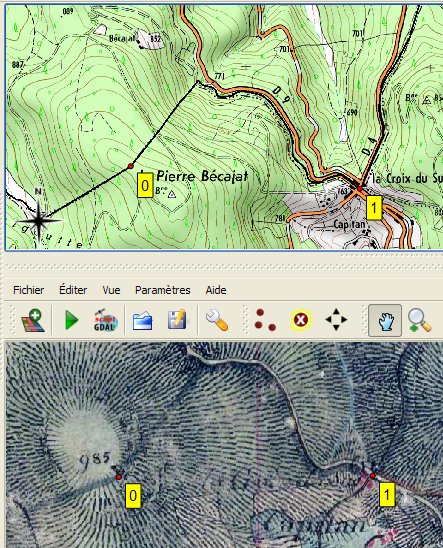
Task: Open raster with the Add Raster icon
Action: 33,320
